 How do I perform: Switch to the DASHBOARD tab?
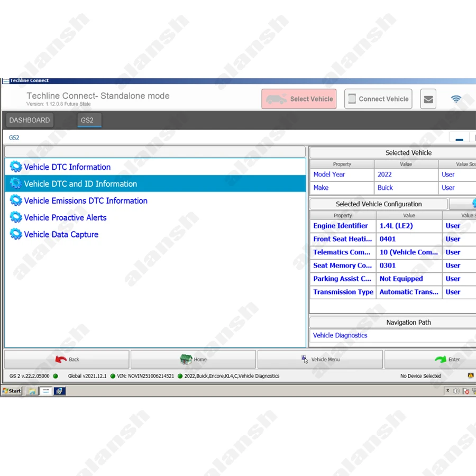click(x=30, y=120)
